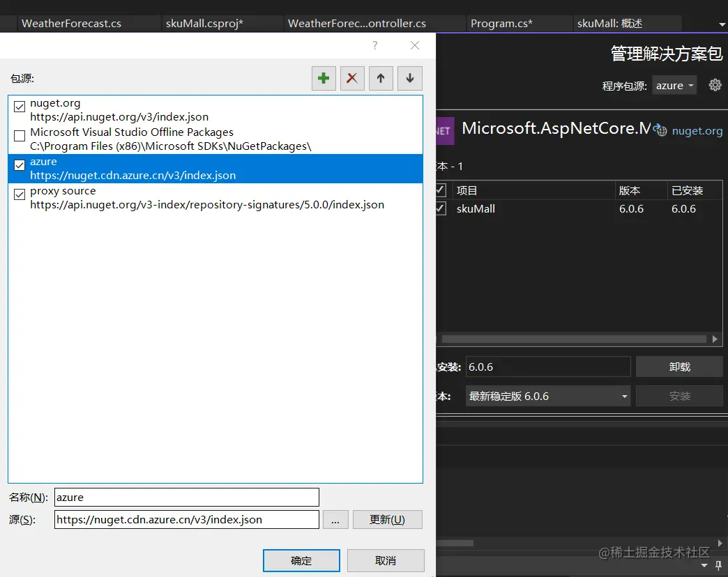728x577 pixels.
Task: Open NuGet settings gear icon
Action: 715,85
